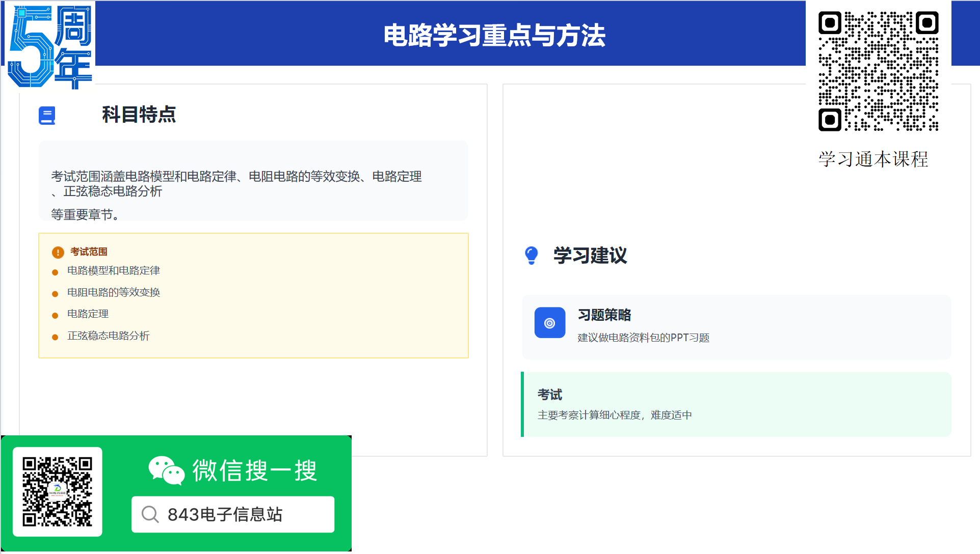This screenshot has width=980, height=554.
Task: Click the small QR code in green banner
Action: [x=57, y=491]
